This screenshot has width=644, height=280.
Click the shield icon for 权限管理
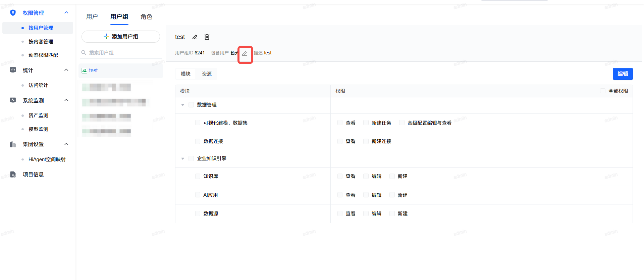click(x=13, y=13)
